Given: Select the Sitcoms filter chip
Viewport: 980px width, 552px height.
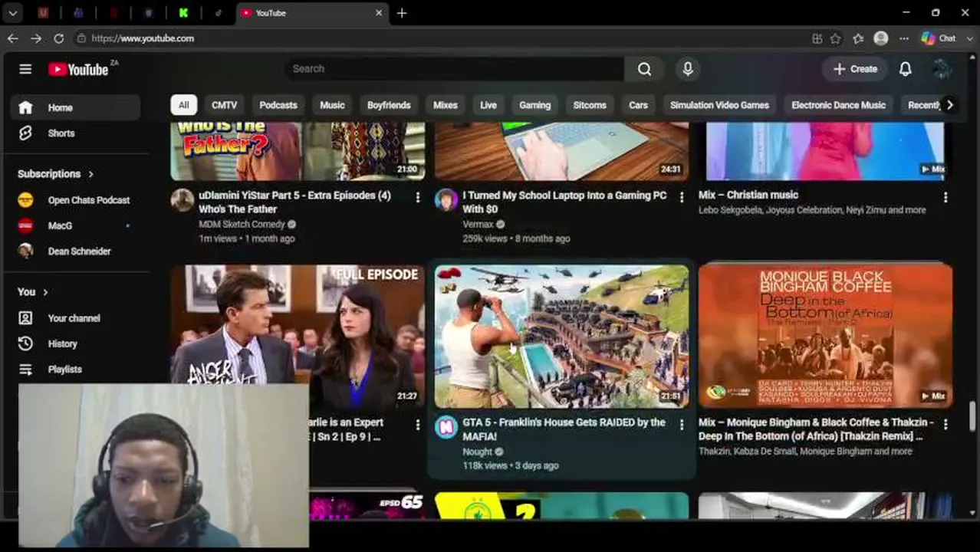Looking at the screenshot, I should pyautogui.click(x=590, y=105).
